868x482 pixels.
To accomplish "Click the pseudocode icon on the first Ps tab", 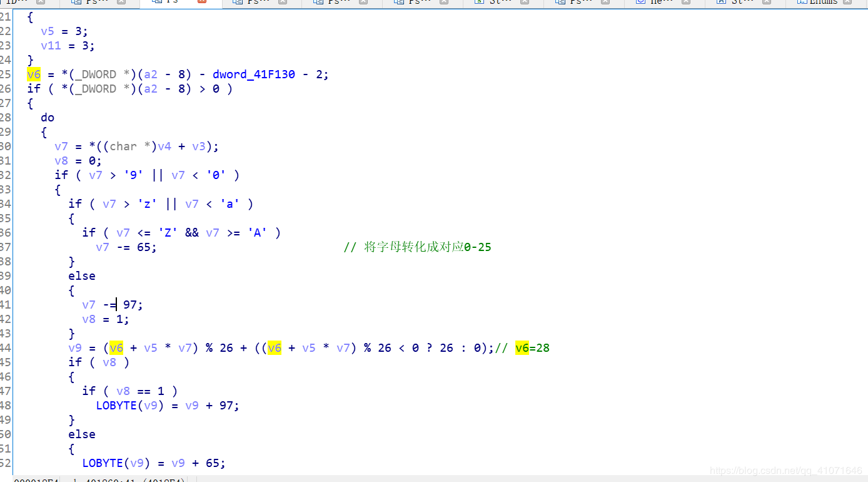I will pos(75,3).
